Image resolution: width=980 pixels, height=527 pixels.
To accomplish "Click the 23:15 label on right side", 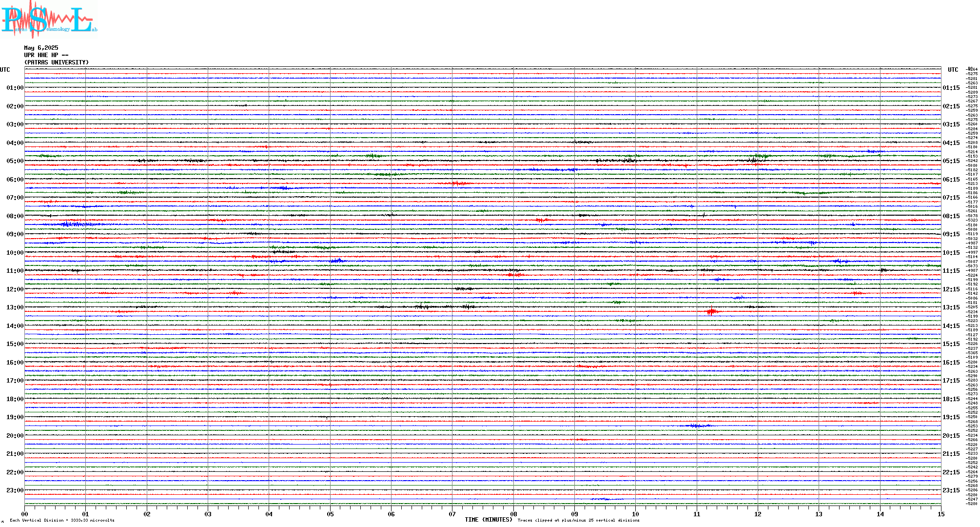I will click(951, 490).
